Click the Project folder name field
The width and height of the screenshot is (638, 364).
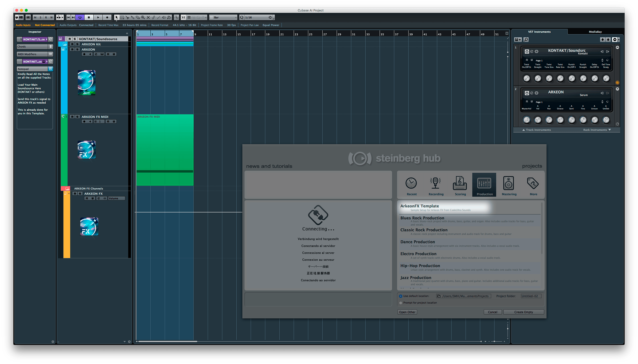click(531, 296)
